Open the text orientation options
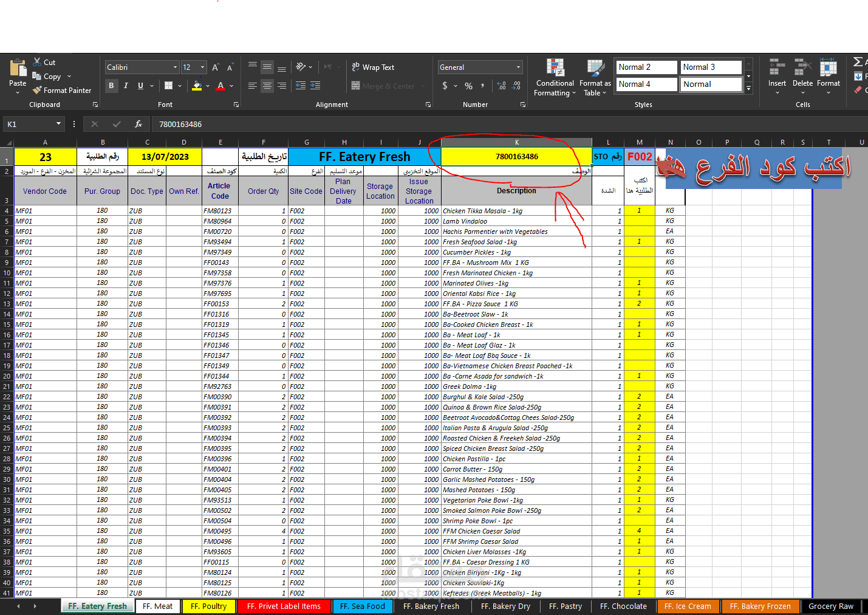Image resolution: width=868 pixels, height=615 pixels. tap(304, 67)
